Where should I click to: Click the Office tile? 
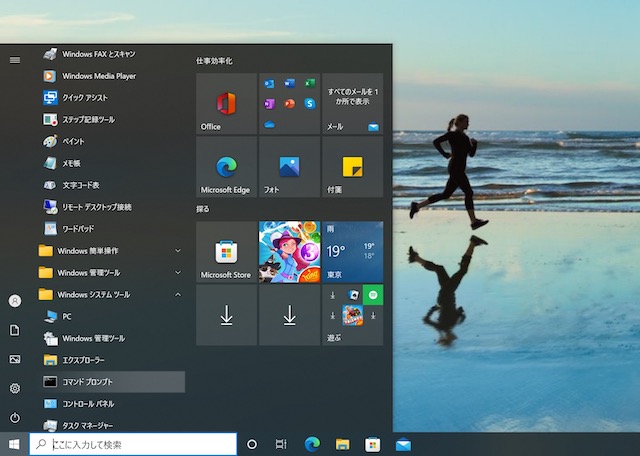pyautogui.click(x=227, y=104)
